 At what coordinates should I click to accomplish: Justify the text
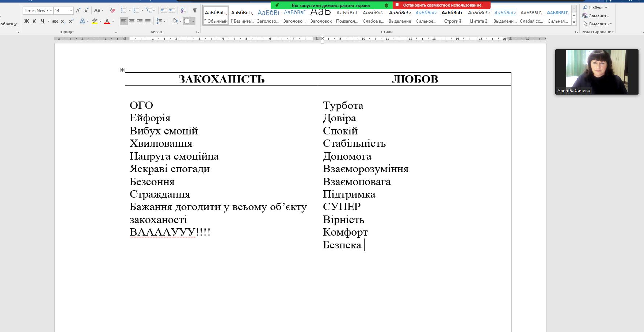(x=148, y=21)
